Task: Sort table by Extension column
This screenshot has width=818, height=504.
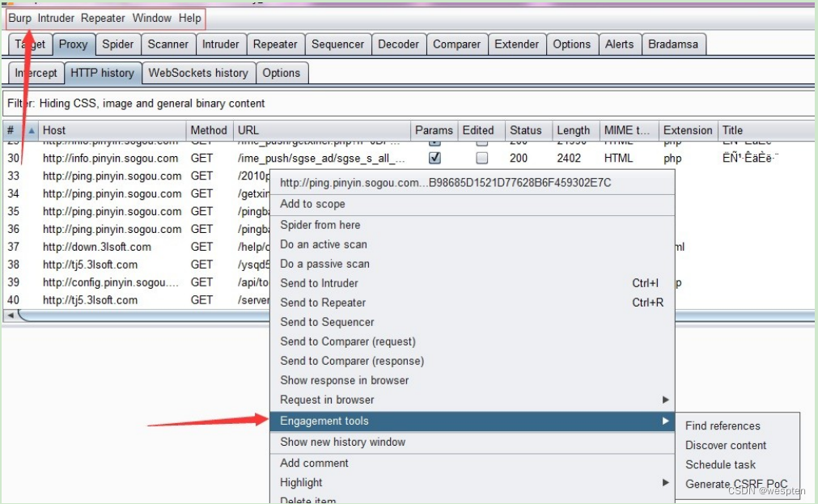Action: (688, 130)
